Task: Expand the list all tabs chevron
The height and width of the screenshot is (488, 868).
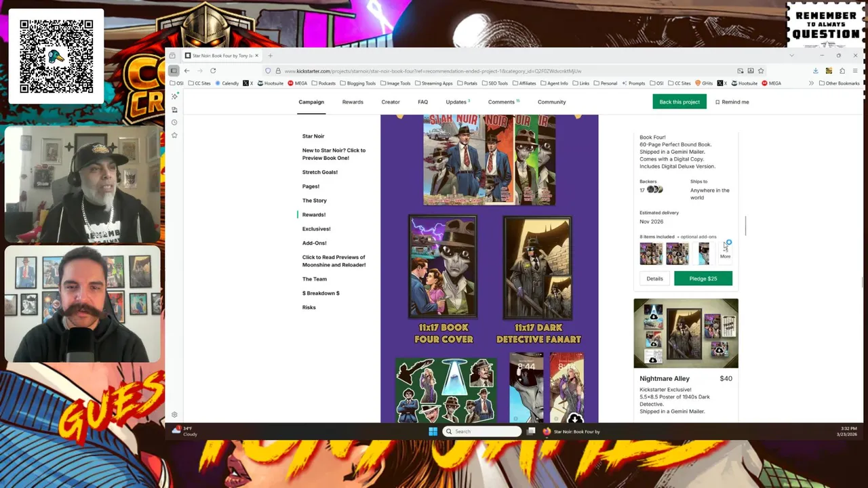Action: point(791,56)
